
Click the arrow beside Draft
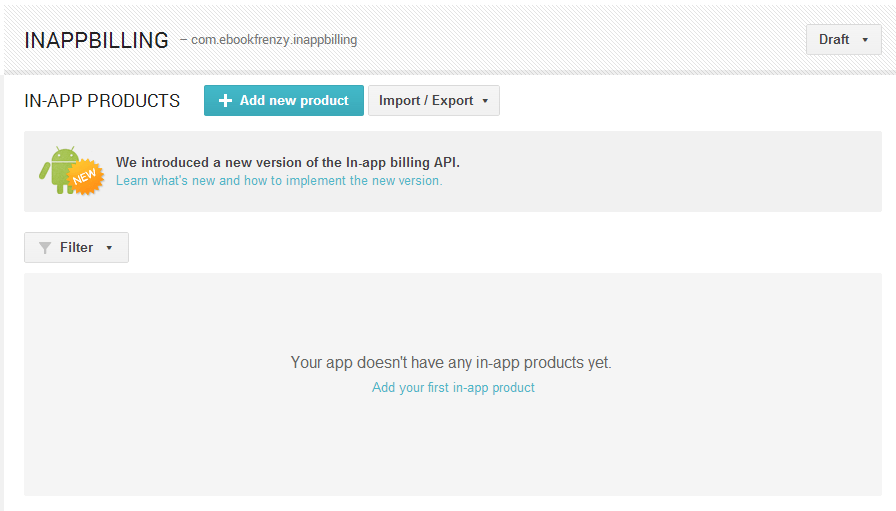[x=864, y=40]
